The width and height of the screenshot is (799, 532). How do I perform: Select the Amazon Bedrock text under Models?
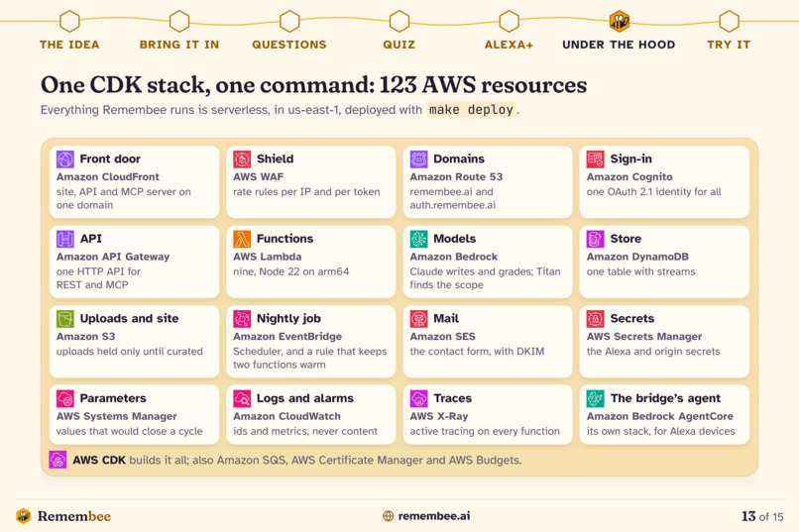[453, 257]
